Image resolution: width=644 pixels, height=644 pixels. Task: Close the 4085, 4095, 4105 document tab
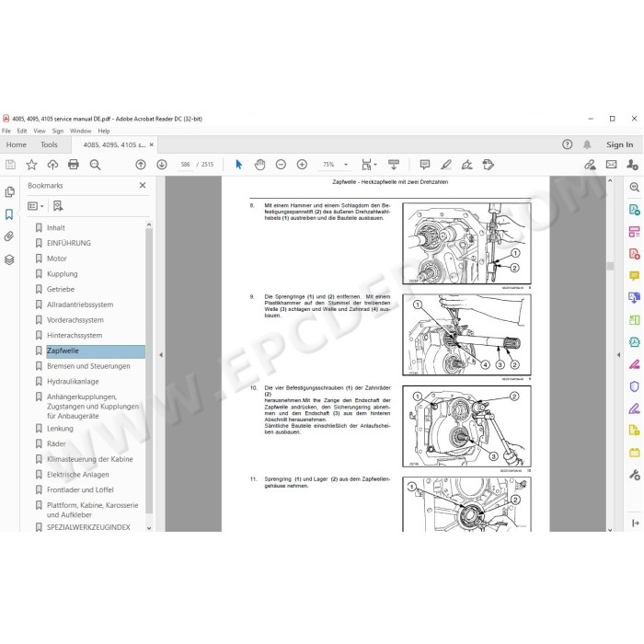[x=152, y=144]
